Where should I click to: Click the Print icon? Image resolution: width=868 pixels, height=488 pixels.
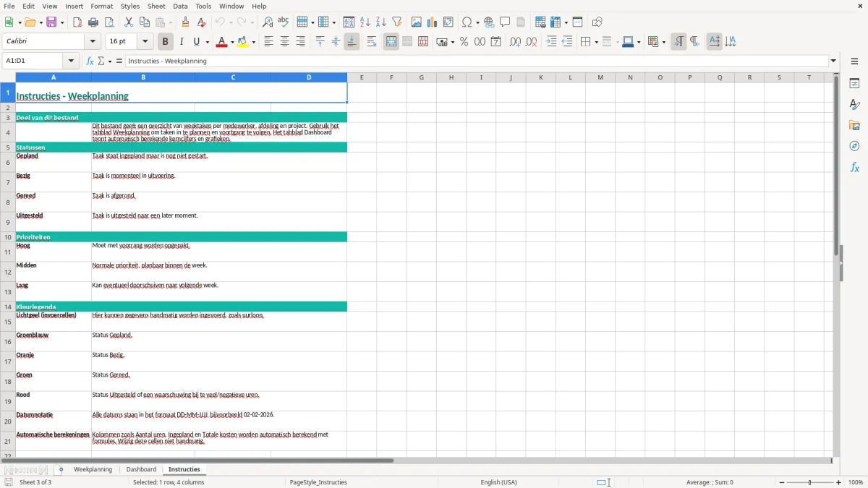pos(94,22)
